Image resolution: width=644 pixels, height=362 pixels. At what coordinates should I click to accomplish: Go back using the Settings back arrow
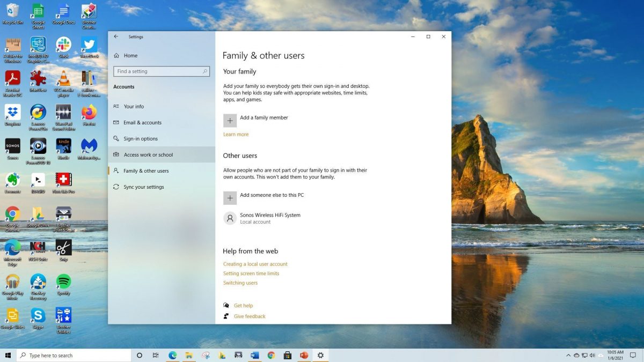click(116, 37)
